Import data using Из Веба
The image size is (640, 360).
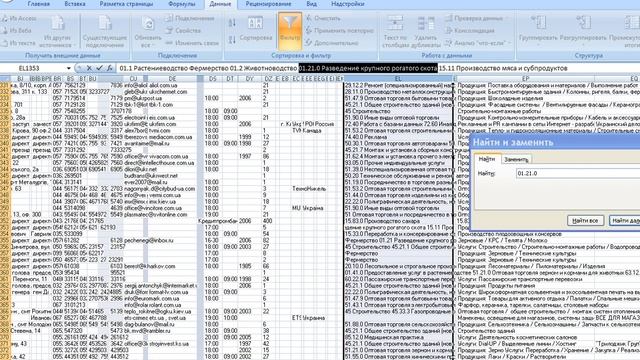click(x=17, y=31)
